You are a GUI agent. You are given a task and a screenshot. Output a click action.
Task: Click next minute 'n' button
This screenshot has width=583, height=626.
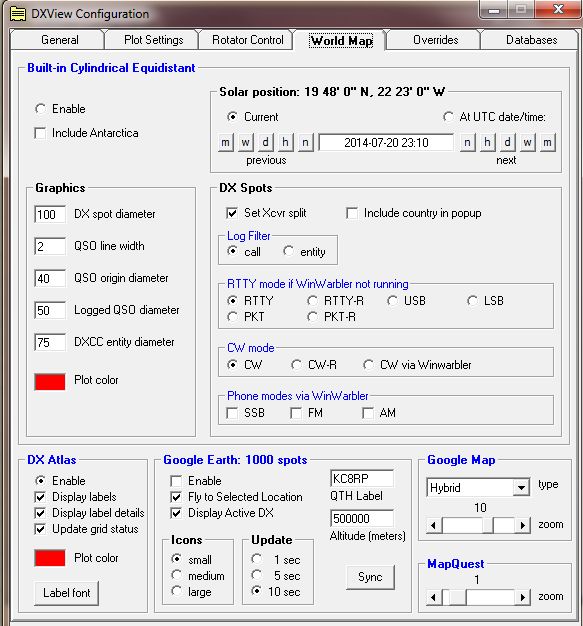click(467, 143)
